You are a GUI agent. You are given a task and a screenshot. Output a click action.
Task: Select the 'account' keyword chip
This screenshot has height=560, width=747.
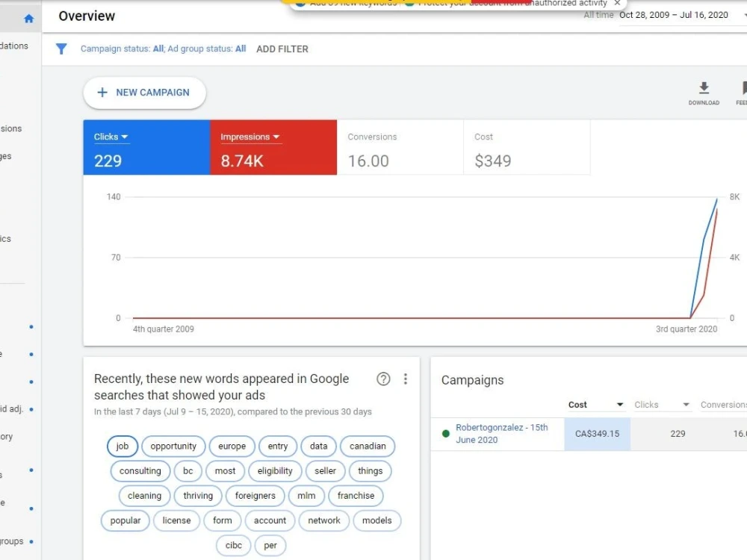[270, 520]
